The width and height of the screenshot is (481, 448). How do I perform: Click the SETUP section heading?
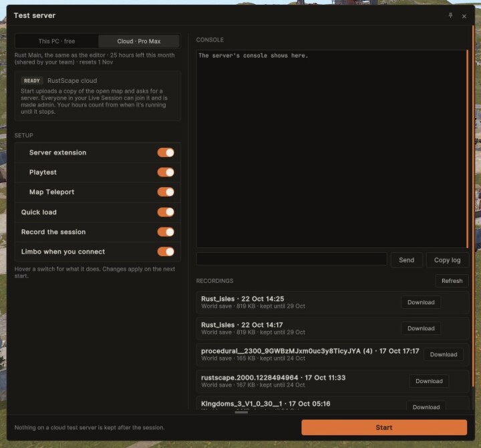(x=23, y=136)
